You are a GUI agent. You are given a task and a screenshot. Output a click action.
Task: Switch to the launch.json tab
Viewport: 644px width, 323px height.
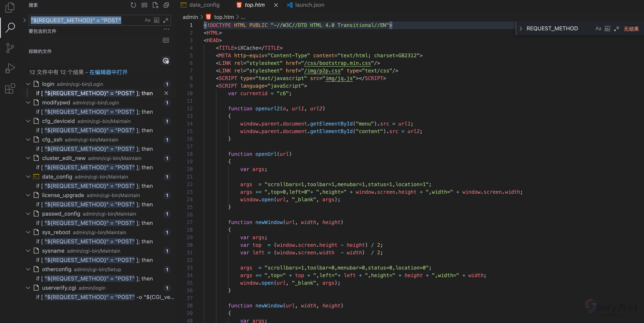(309, 5)
